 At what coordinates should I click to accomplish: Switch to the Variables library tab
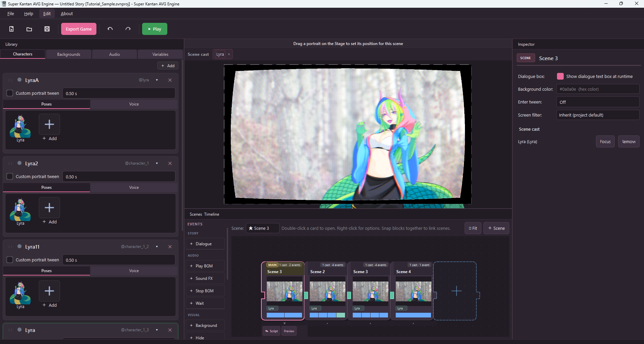click(160, 54)
